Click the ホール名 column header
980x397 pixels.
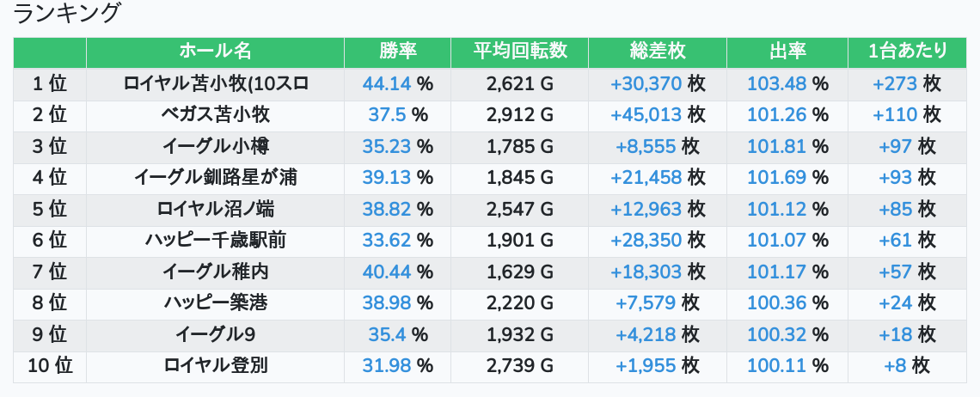215,52
